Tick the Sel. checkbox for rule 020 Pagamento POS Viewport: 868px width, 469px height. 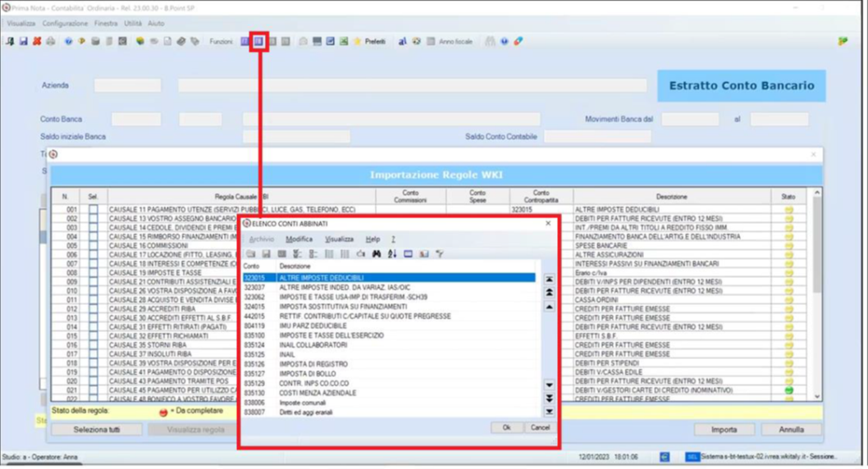point(93,381)
